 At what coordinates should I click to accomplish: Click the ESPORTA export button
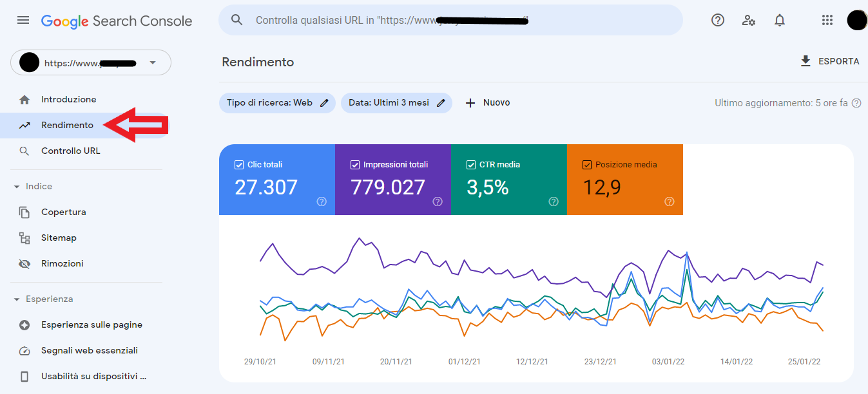coord(829,61)
